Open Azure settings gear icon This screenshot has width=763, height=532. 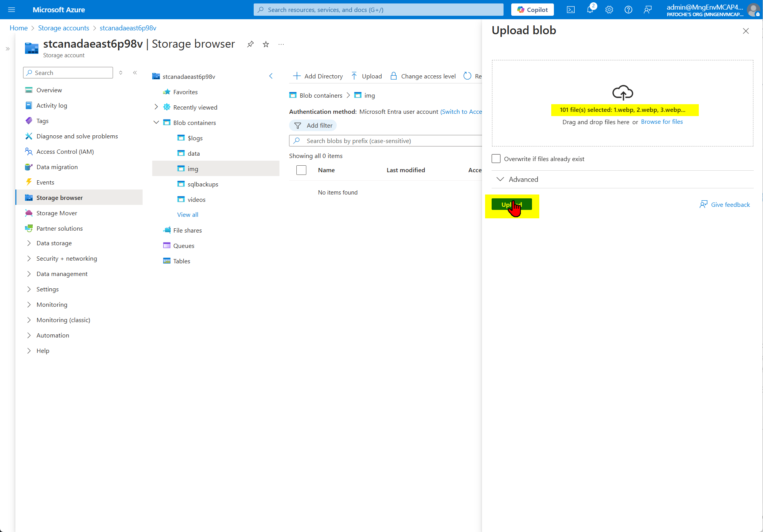point(609,10)
